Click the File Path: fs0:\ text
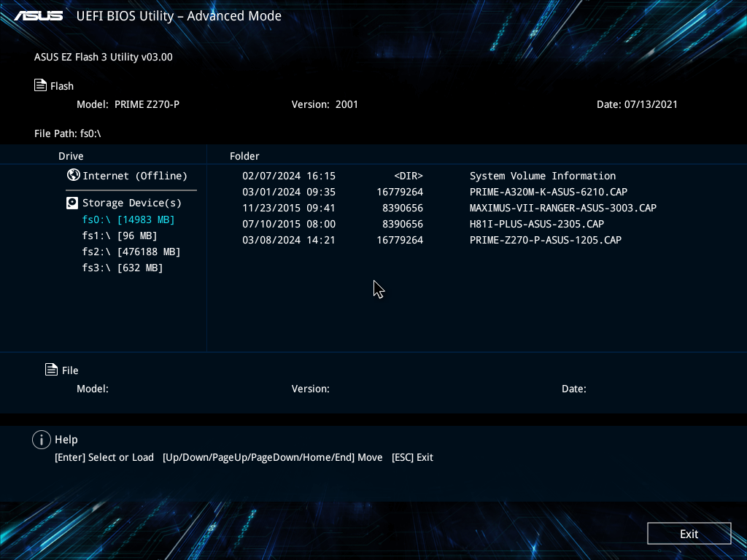 [x=68, y=133]
